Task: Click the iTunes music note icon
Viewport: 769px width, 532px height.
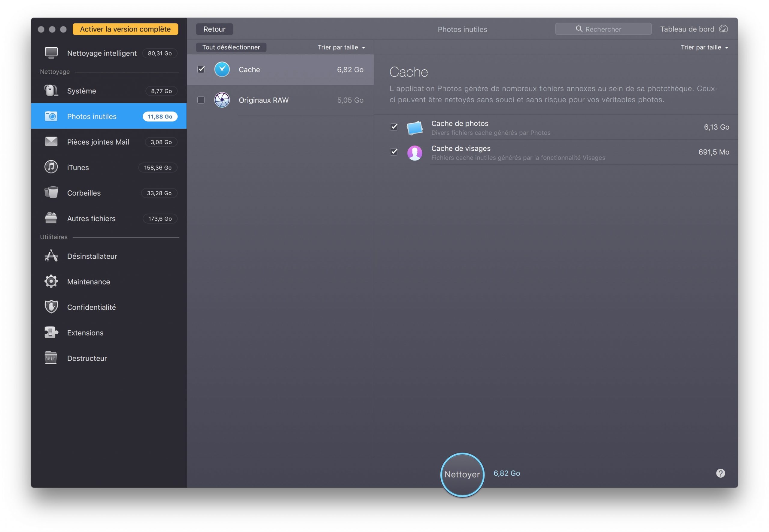Action: 51,167
